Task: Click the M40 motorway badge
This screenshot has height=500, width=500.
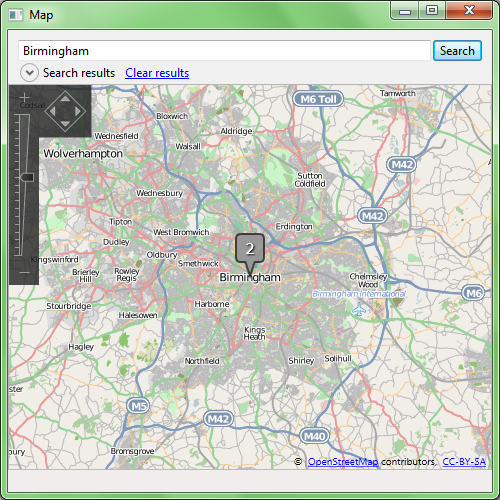Action: coord(314,436)
